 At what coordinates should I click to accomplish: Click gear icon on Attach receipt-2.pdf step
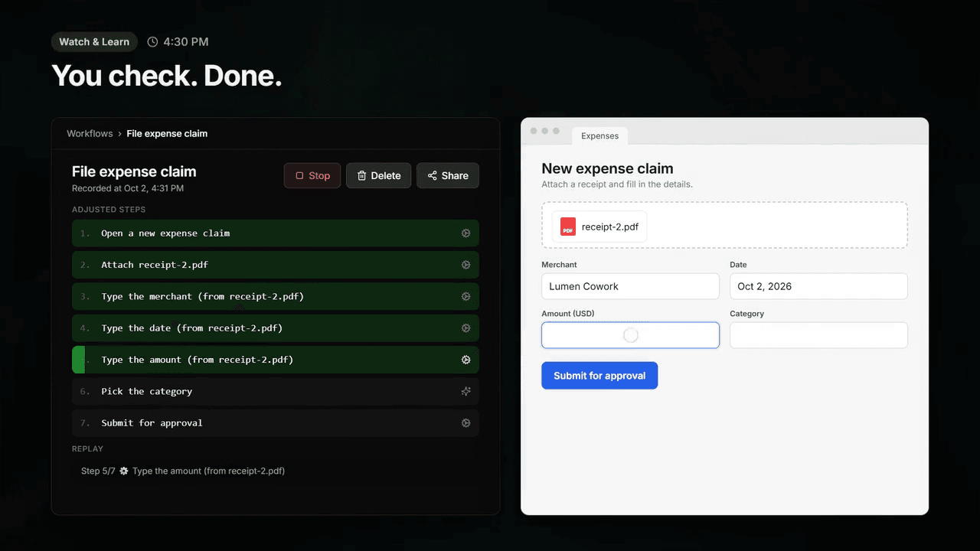tap(465, 265)
